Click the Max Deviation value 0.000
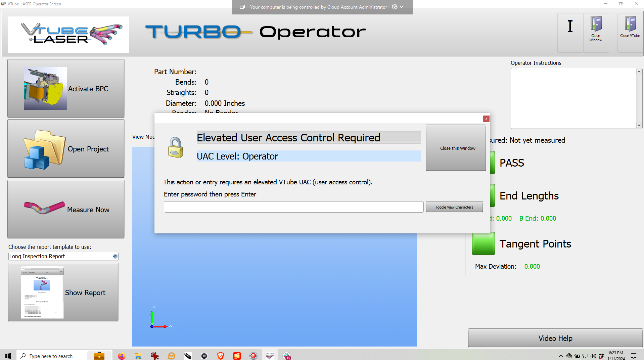Image resolution: width=644 pixels, height=360 pixels. (x=532, y=266)
